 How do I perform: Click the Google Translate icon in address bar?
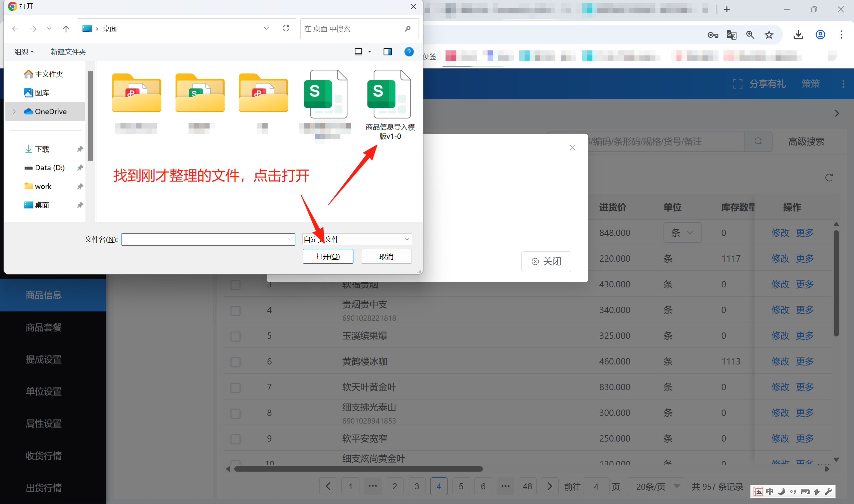click(731, 35)
